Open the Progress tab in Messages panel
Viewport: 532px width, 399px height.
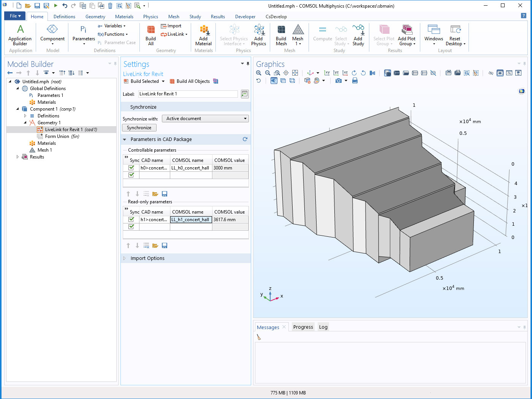coord(303,327)
